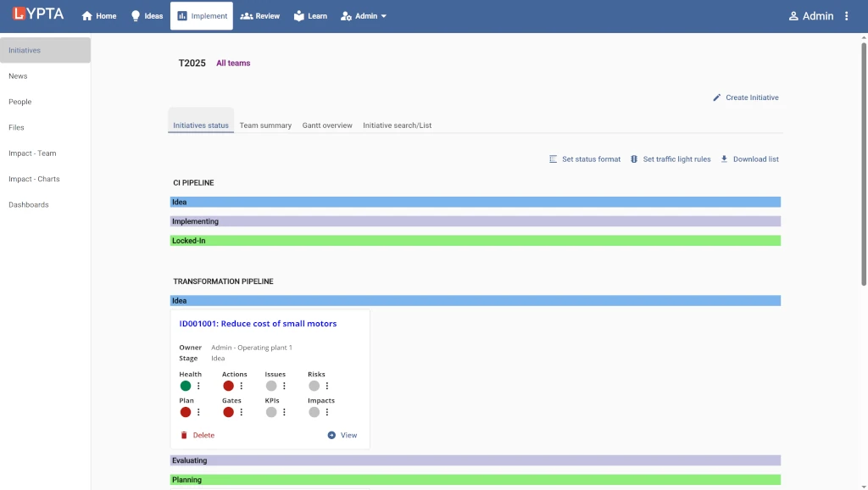Open Issues options kebab menu
This screenshot has height=490, width=868.
tap(284, 386)
